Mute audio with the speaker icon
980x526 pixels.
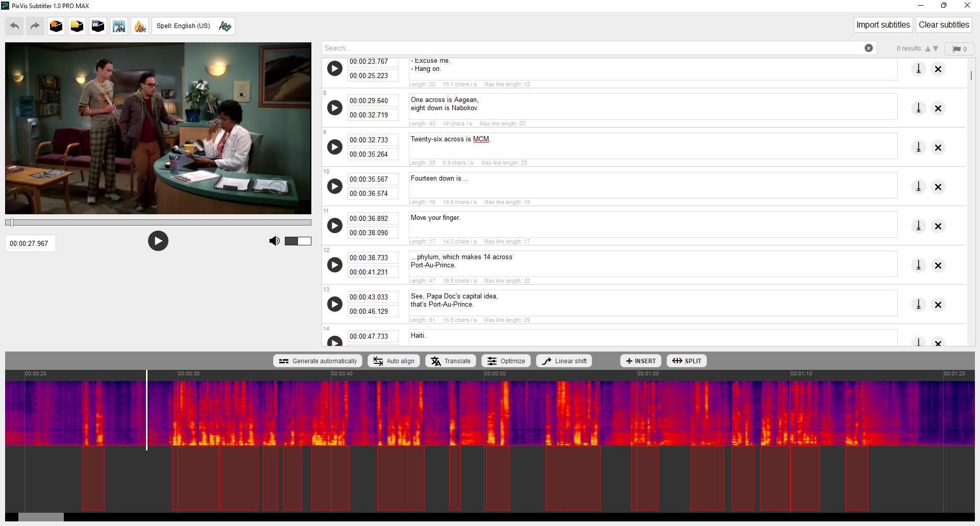[x=275, y=241]
